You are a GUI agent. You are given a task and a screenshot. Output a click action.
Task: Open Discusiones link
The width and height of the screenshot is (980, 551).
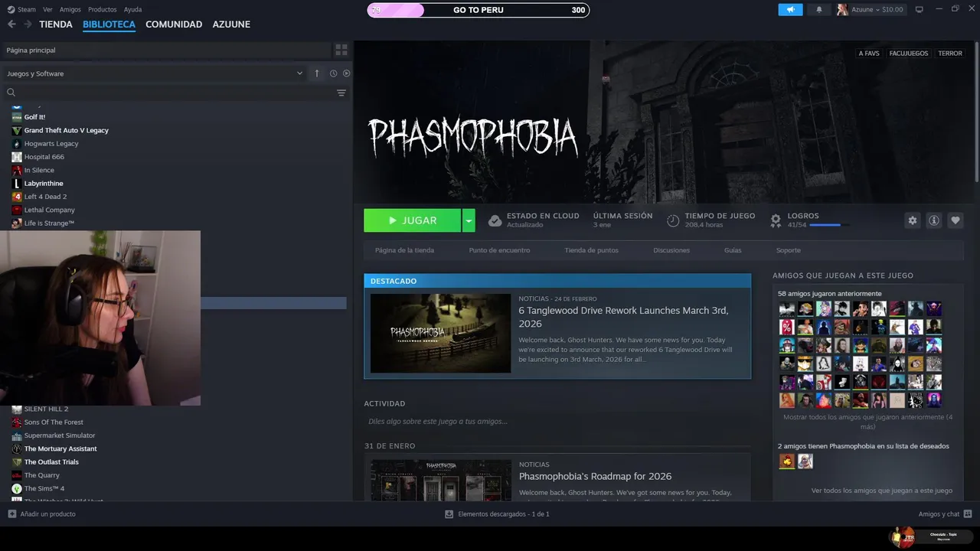[671, 250]
